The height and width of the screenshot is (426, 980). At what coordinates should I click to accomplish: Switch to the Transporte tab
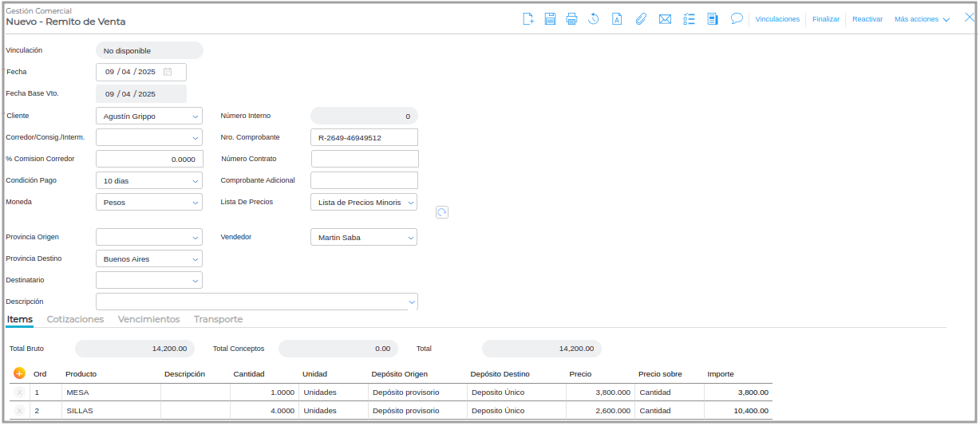point(218,319)
